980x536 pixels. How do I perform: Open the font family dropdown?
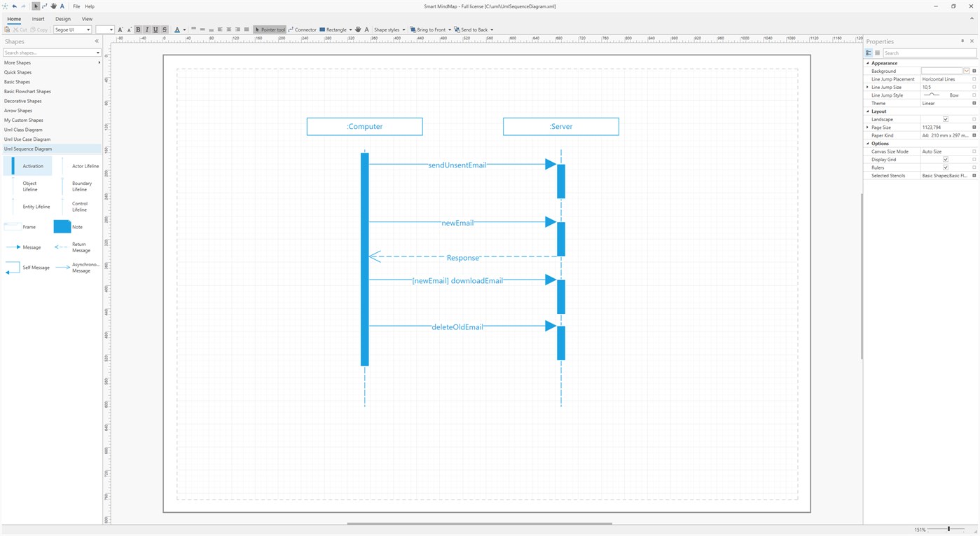[x=90, y=29]
